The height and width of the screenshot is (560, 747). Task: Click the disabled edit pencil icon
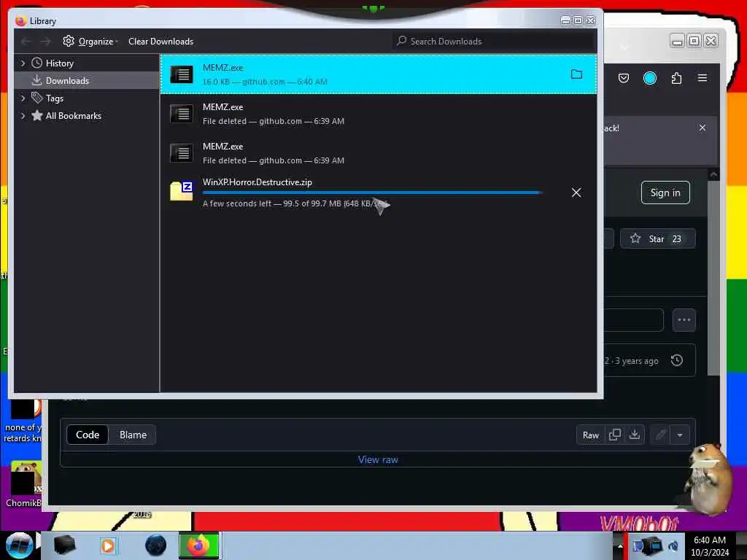click(660, 435)
